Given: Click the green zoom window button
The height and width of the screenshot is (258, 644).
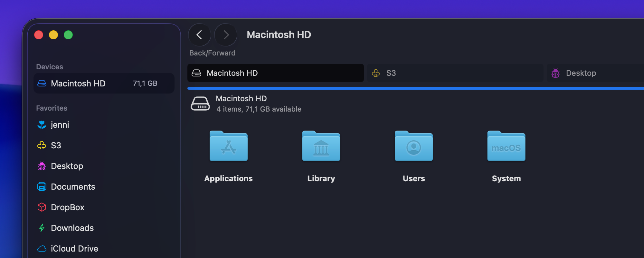Looking at the screenshot, I should pyautogui.click(x=68, y=35).
